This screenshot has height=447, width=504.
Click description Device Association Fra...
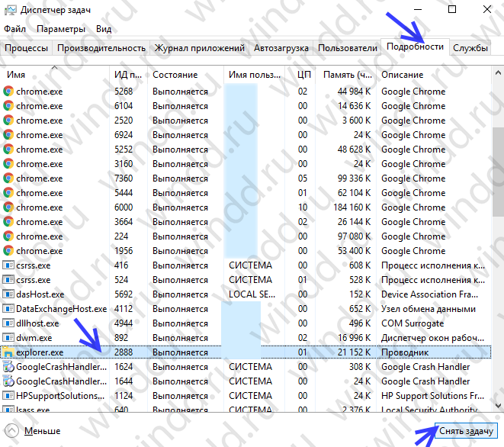pyautogui.click(x=430, y=294)
